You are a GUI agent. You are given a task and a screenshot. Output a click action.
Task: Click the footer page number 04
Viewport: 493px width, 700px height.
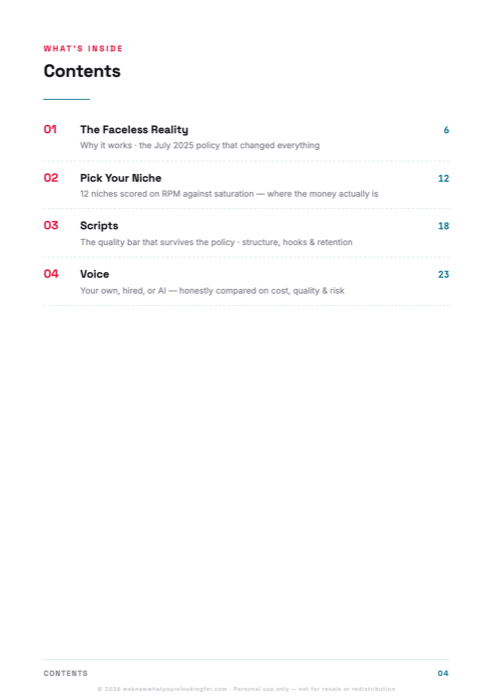[443, 673]
